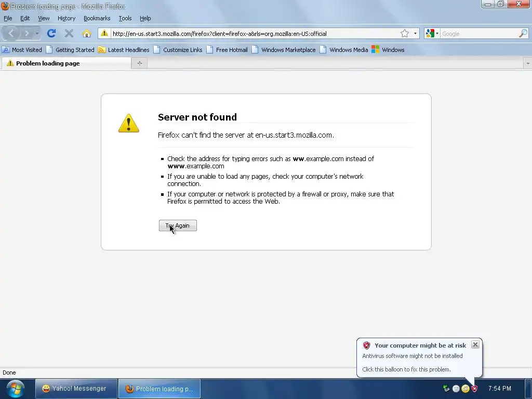
Task: Open the Windows Media bookmark
Action: tap(344, 50)
